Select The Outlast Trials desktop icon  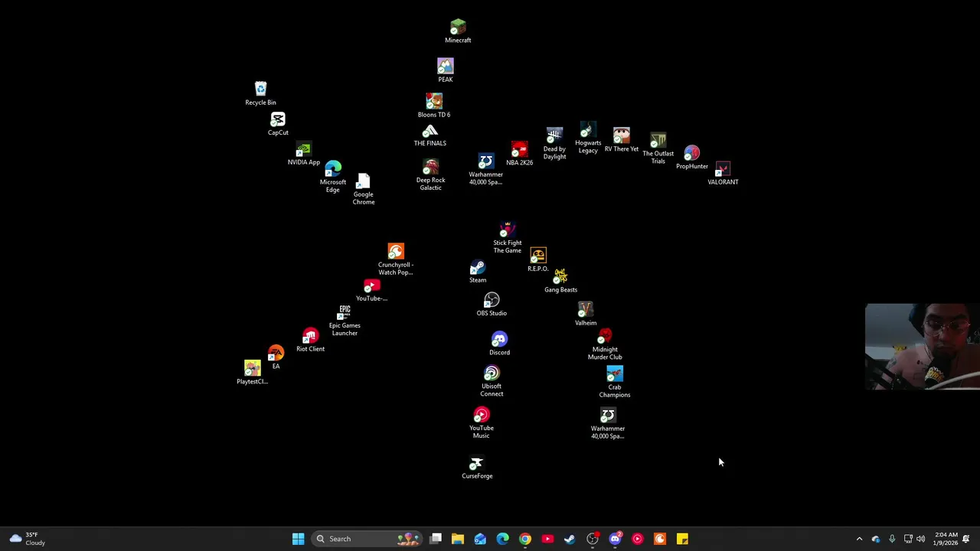[x=658, y=148]
